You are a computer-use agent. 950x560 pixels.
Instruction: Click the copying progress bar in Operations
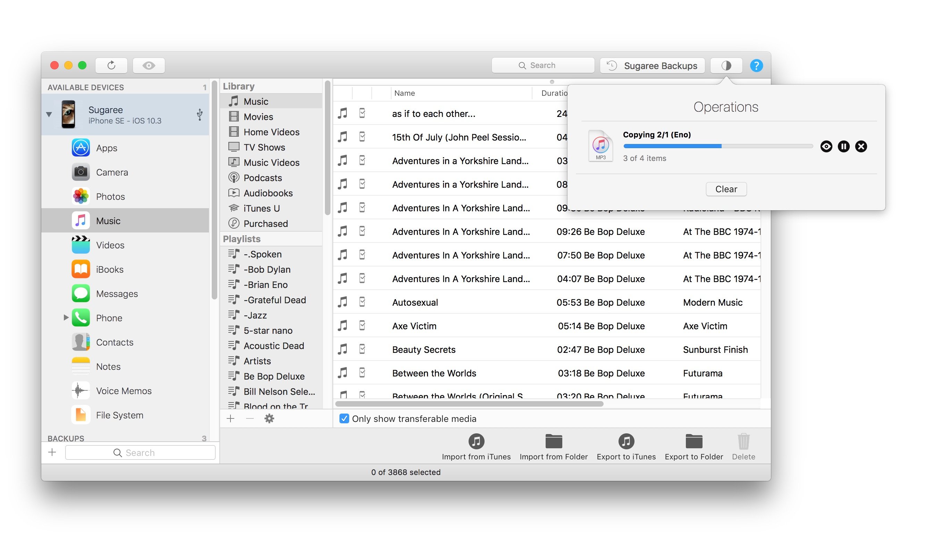[x=718, y=146]
